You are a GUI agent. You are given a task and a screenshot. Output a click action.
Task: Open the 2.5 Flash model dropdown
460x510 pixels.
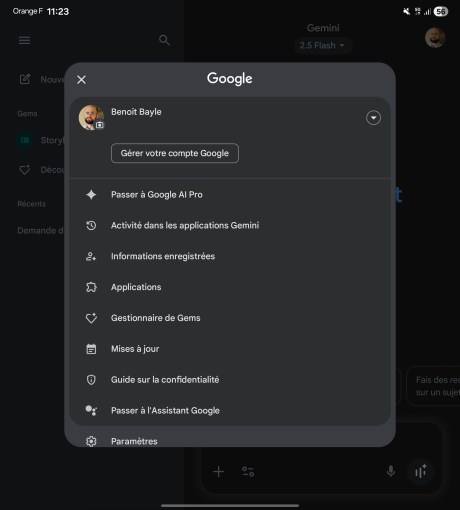tap(322, 45)
